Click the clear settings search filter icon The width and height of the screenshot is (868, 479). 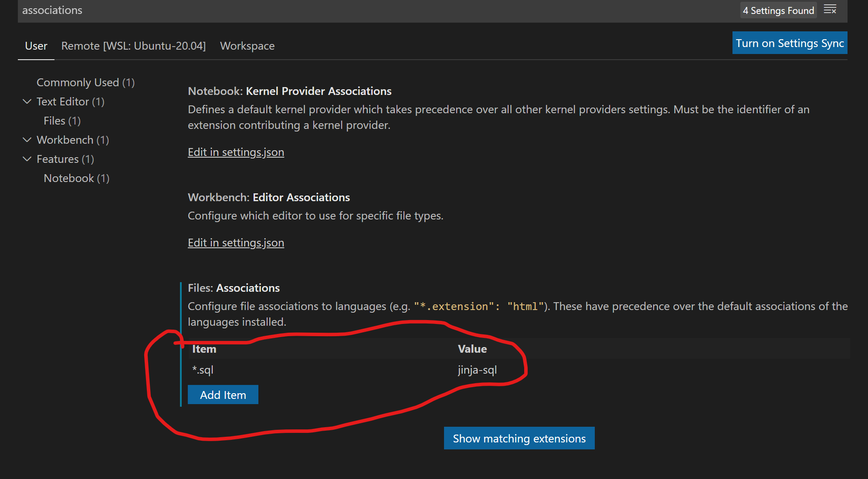(x=830, y=10)
